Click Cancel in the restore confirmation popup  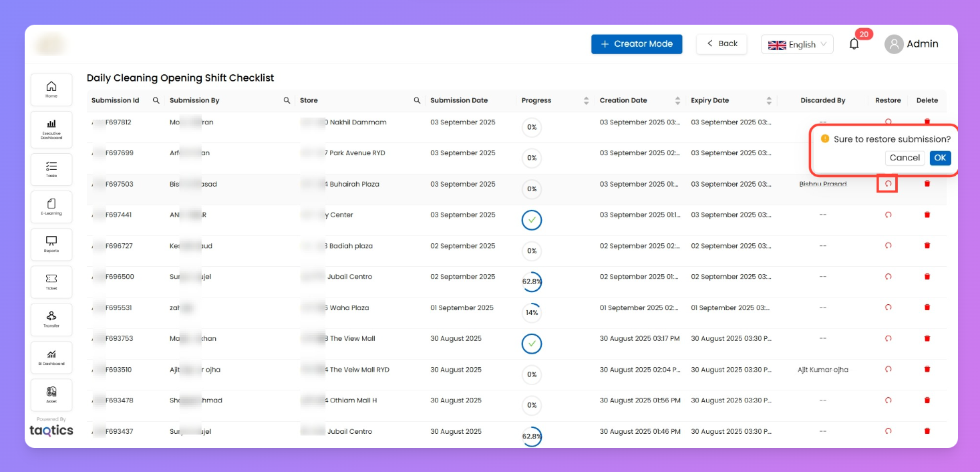(905, 158)
